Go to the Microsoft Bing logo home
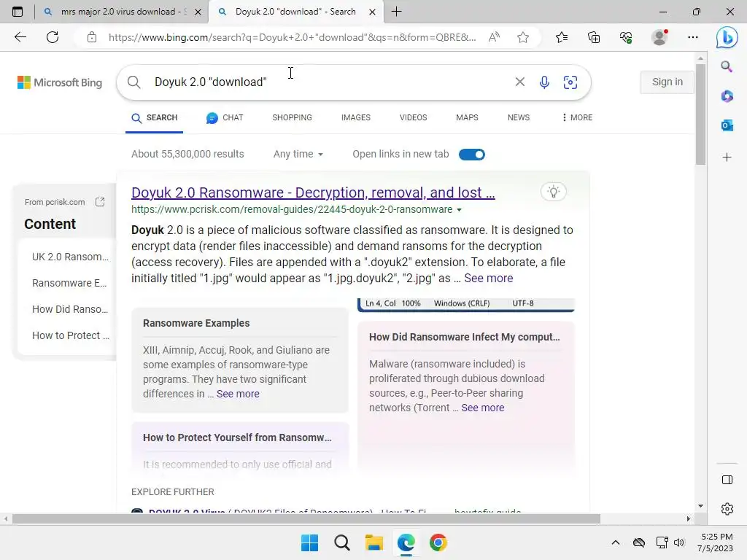747x560 pixels. [60, 82]
